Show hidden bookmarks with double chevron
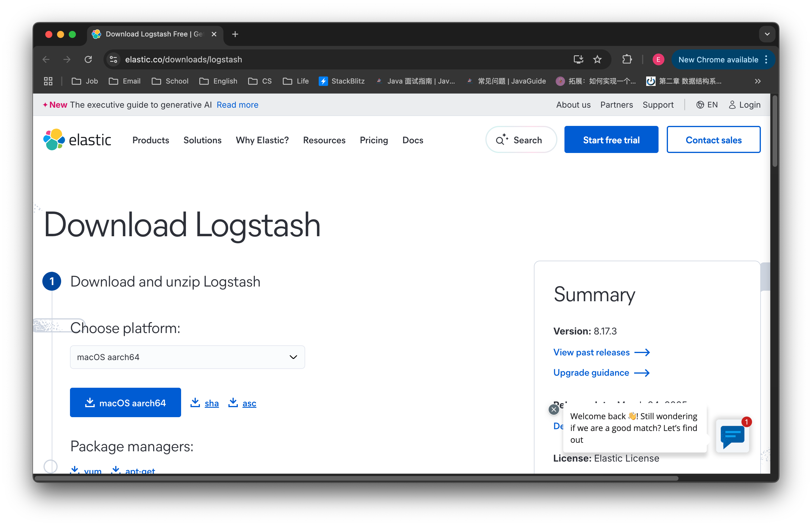 click(x=758, y=81)
